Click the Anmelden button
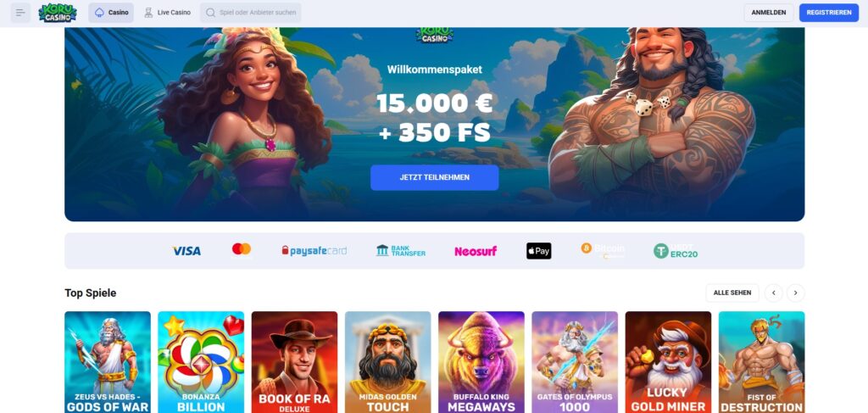The image size is (868, 413). 768,13
